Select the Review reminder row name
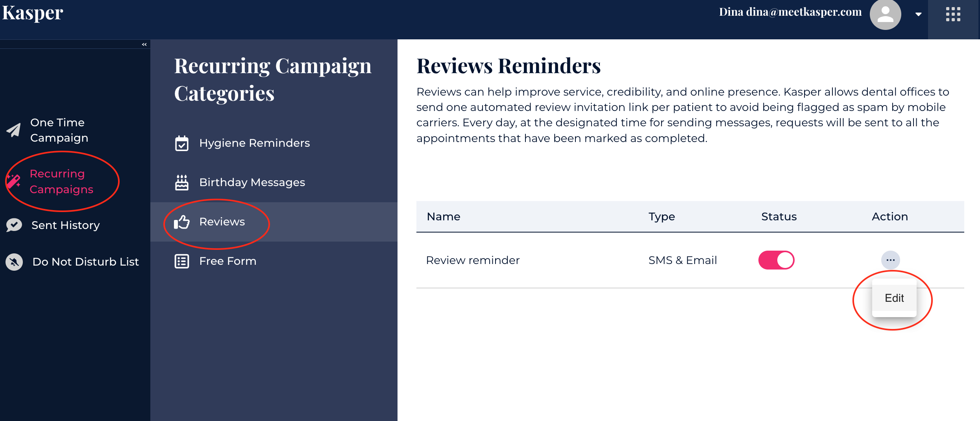The width and height of the screenshot is (980, 421). tap(473, 260)
